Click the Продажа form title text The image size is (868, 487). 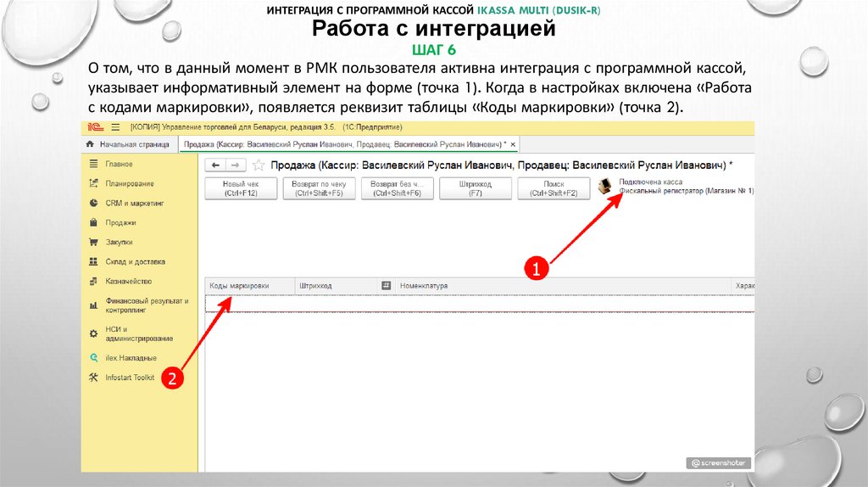pos(501,165)
